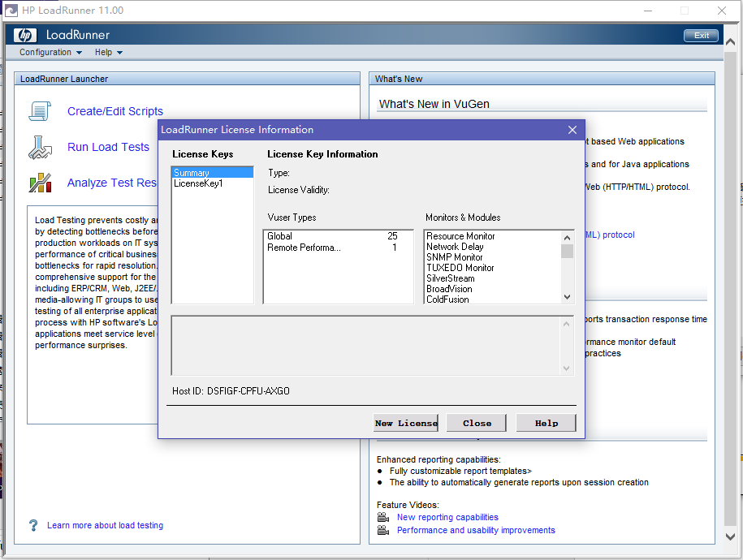
Task: Click camera icon beside New reporting capabilities
Action: 383,517
